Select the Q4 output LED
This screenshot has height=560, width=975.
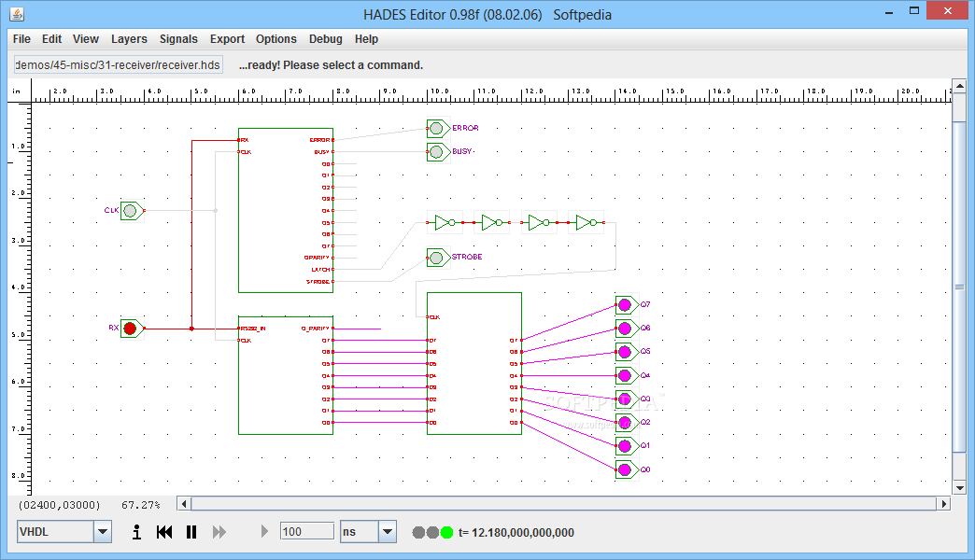[x=626, y=375]
